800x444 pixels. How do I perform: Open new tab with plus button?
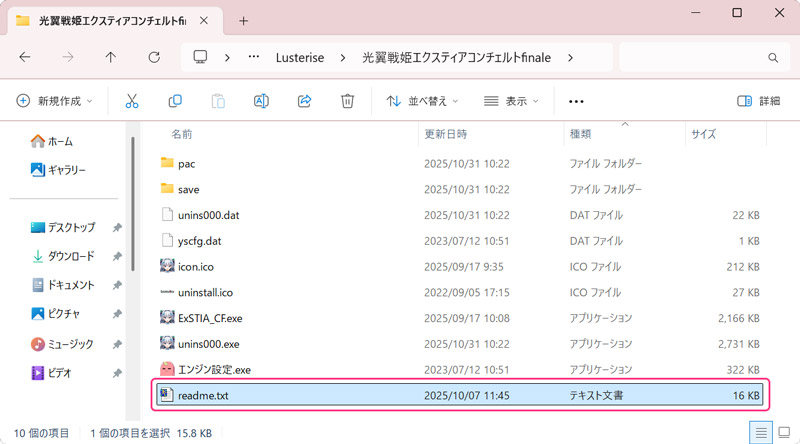243,20
